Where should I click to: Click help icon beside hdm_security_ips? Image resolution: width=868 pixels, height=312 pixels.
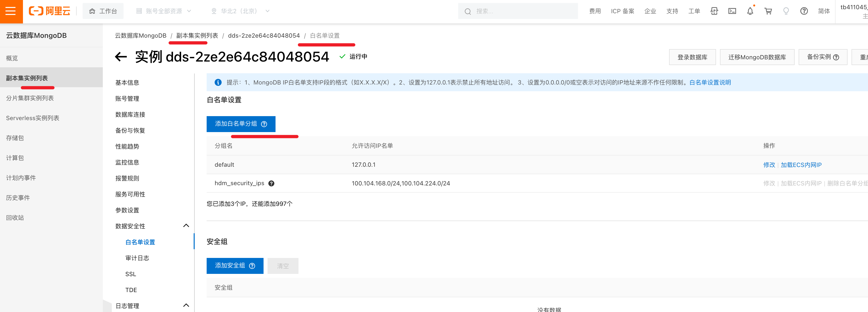point(271,183)
